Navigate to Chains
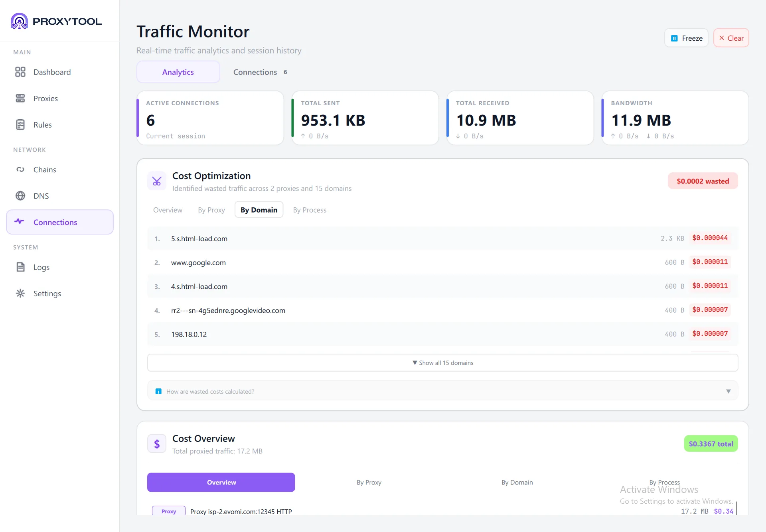The height and width of the screenshot is (532, 766). coord(60,169)
